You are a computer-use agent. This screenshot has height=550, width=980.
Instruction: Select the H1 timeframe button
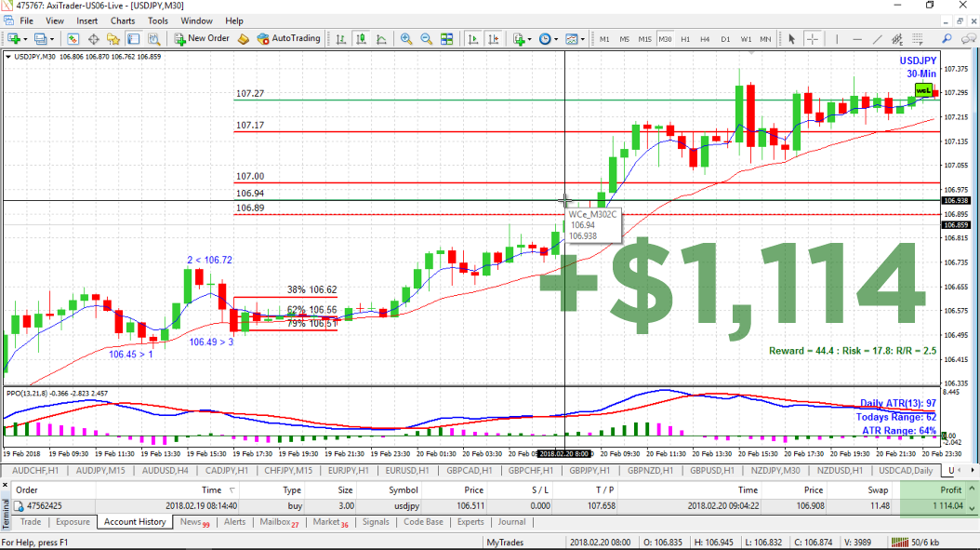click(x=685, y=39)
